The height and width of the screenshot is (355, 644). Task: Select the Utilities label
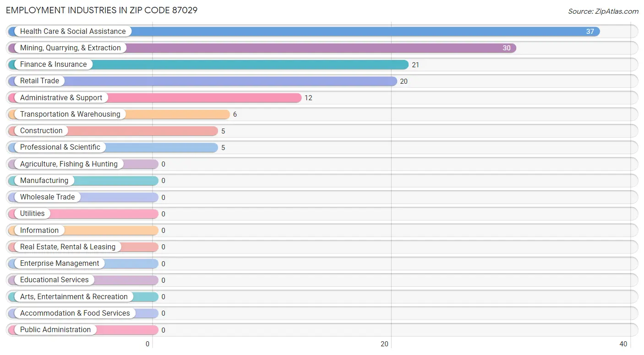pos(33,214)
